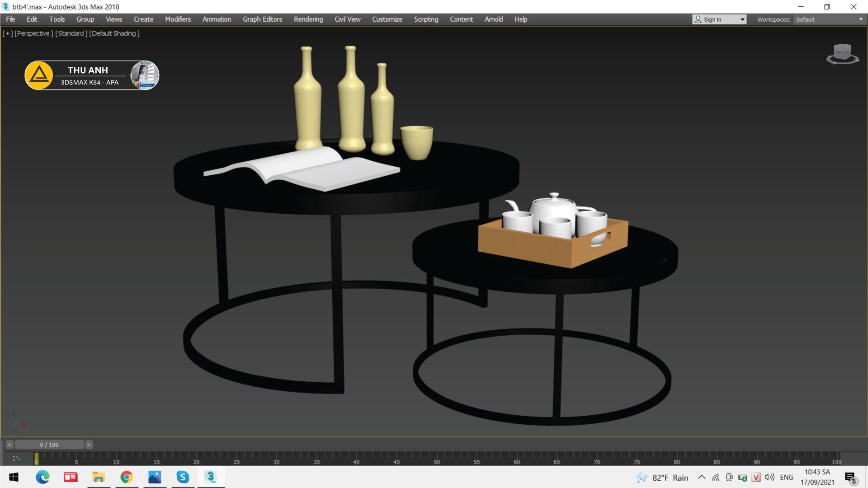Click the Standard viewport quality label

click(x=71, y=33)
